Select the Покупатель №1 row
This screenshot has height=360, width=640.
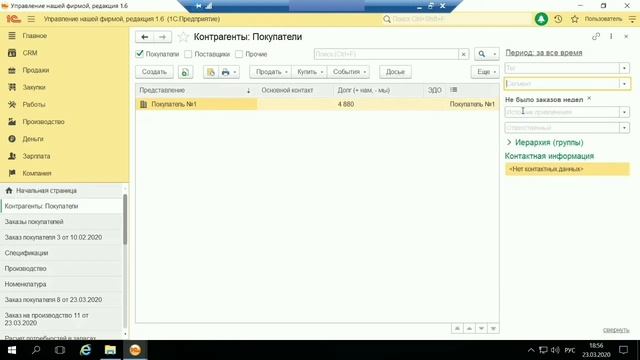coord(317,104)
